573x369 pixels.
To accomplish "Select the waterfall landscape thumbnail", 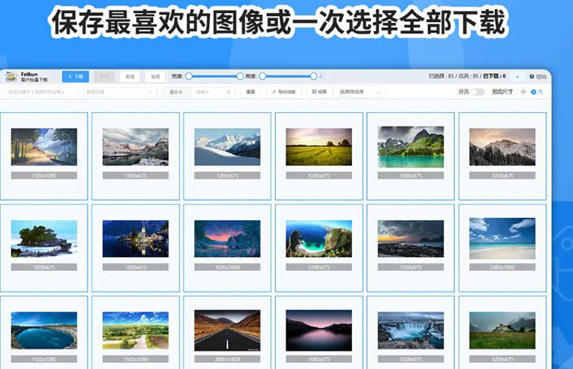I will [x=411, y=331].
